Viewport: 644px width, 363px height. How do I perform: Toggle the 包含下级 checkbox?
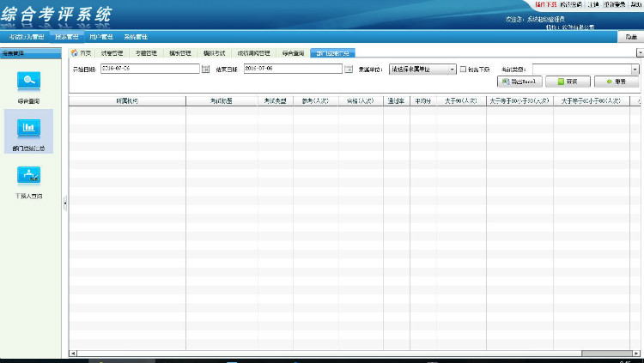tap(463, 69)
